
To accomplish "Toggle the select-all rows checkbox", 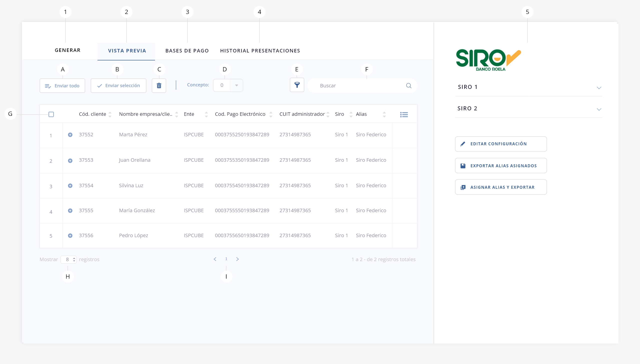I will tap(51, 114).
